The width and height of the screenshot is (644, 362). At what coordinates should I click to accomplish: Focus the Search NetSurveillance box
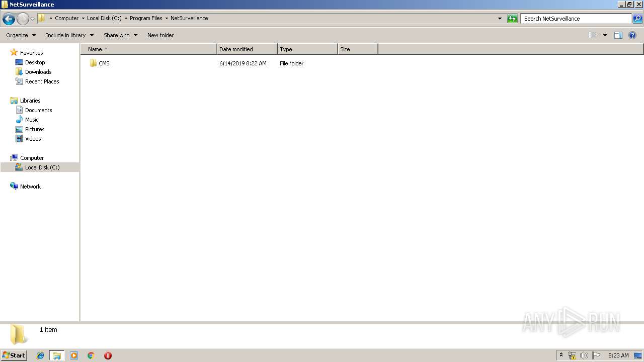[577, 19]
